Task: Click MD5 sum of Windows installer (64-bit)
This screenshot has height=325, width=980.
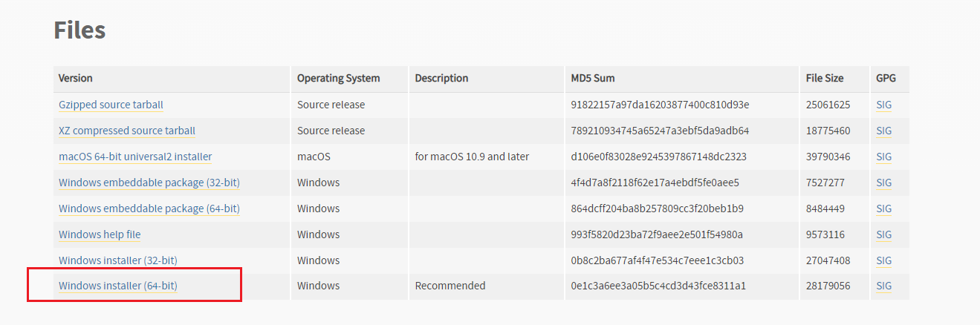Action: click(x=658, y=286)
